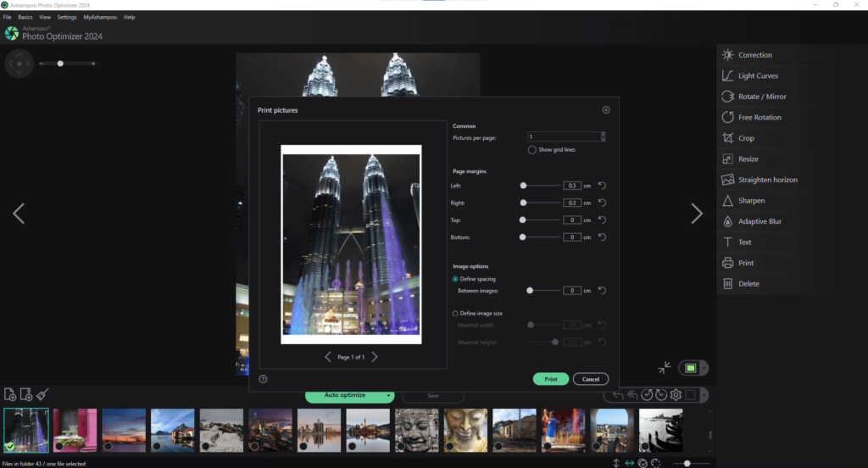The image size is (868, 468).
Task: Select Define spacing option
Action: (455, 279)
